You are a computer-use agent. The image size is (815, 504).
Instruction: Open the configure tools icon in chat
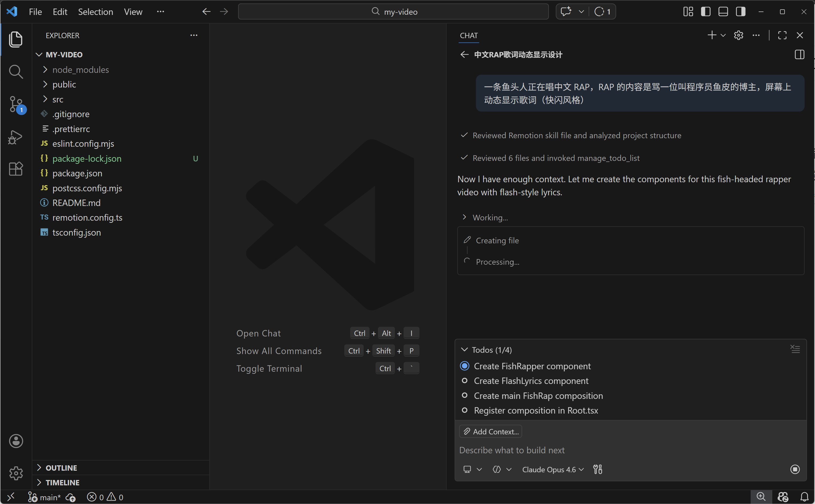pyautogui.click(x=598, y=469)
